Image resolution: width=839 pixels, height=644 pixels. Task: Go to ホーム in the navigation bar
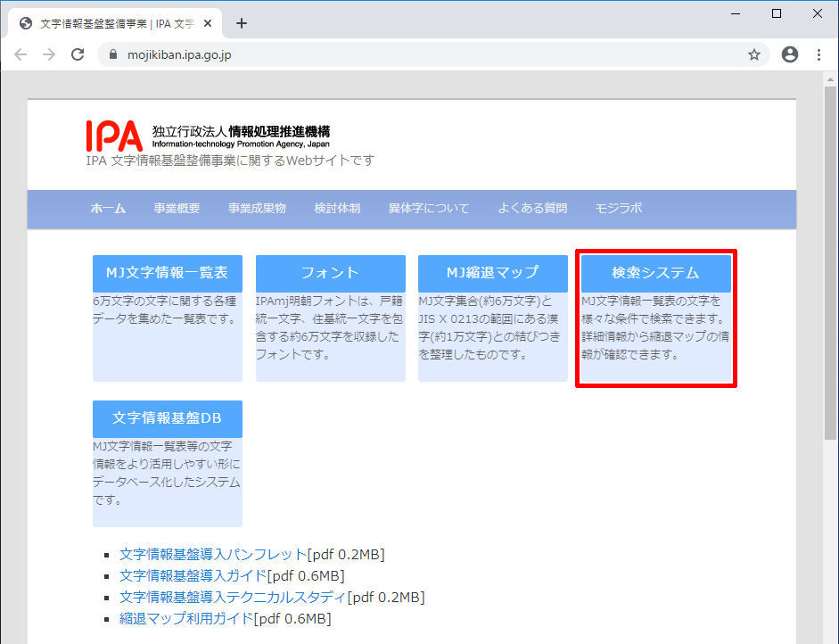(108, 208)
